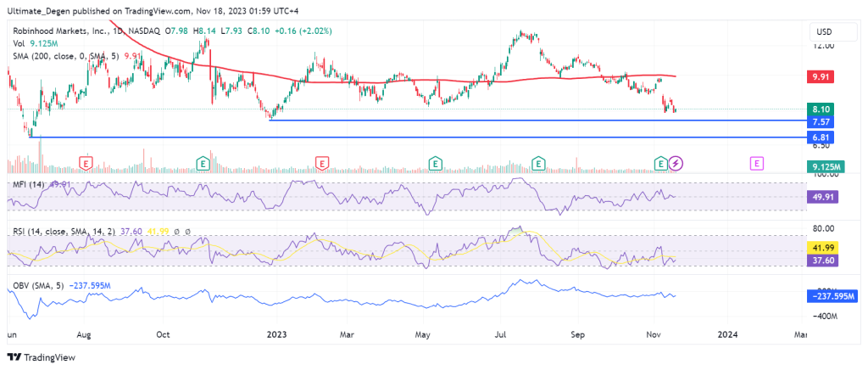Click the Oct label on time axis
This screenshot has width=868, height=370.
coord(164,334)
